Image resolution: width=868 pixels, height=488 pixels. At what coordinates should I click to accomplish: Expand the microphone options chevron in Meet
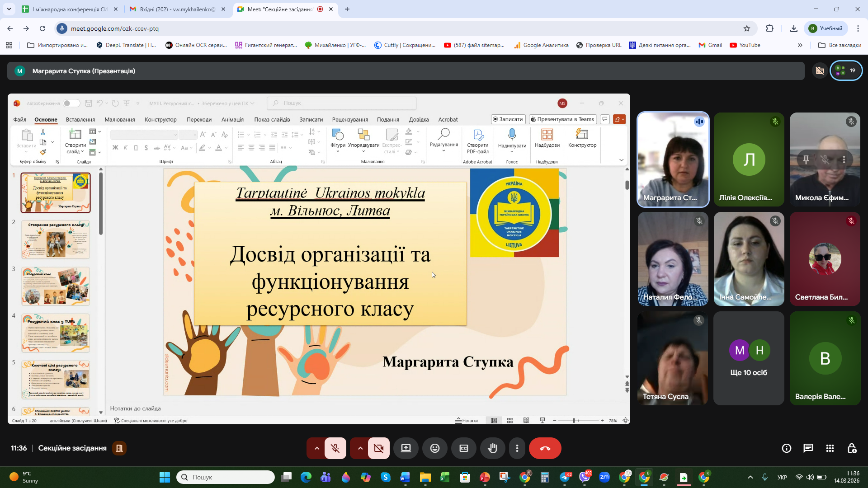(316, 448)
